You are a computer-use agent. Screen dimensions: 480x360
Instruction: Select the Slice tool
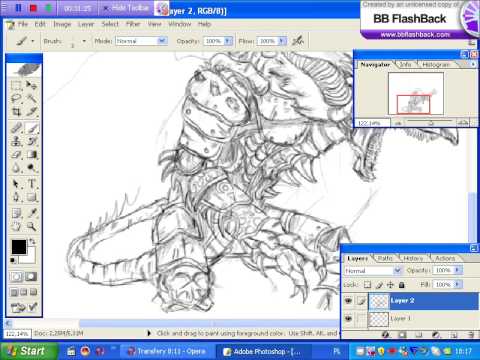32,112
